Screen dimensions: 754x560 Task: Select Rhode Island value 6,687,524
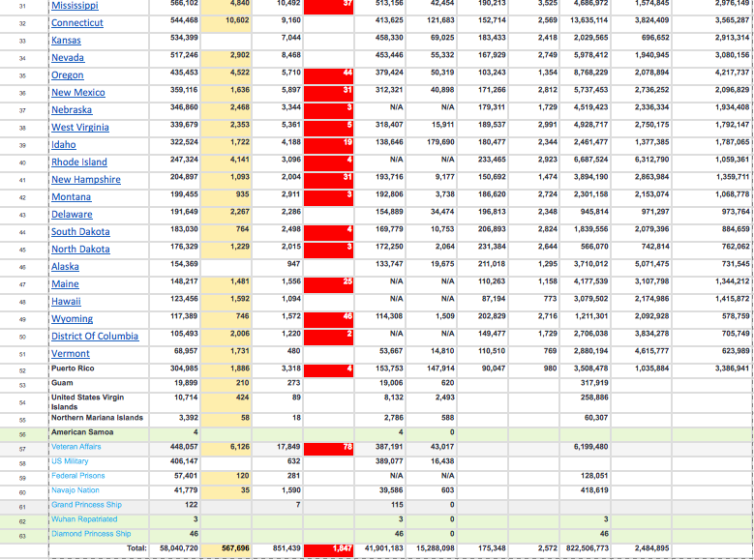591,160
